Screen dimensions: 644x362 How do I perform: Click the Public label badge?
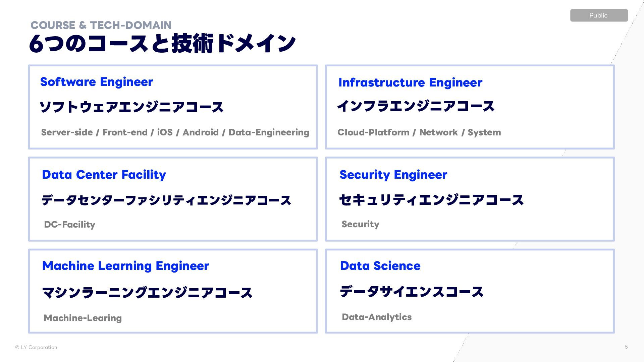pos(599,15)
